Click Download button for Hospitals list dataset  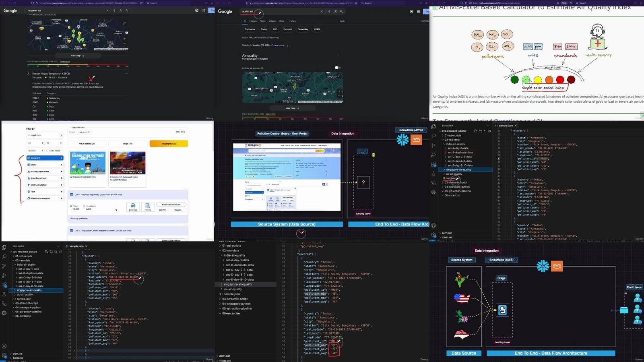(x=133, y=207)
